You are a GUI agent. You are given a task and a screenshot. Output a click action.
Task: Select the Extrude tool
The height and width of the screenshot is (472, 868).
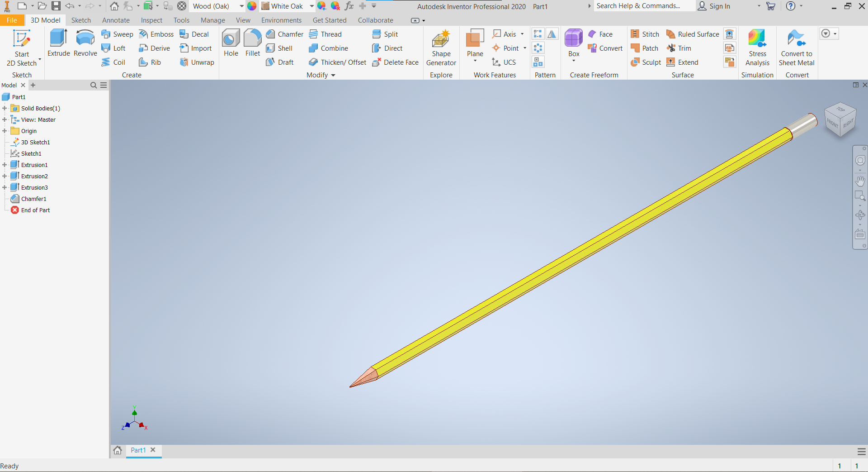pos(59,43)
